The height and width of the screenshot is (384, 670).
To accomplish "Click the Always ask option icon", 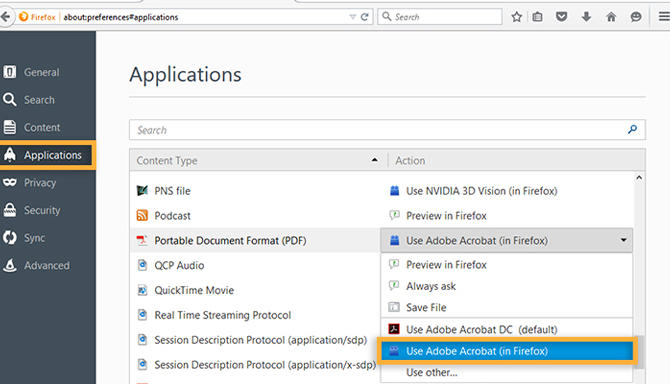I will point(394,285).
